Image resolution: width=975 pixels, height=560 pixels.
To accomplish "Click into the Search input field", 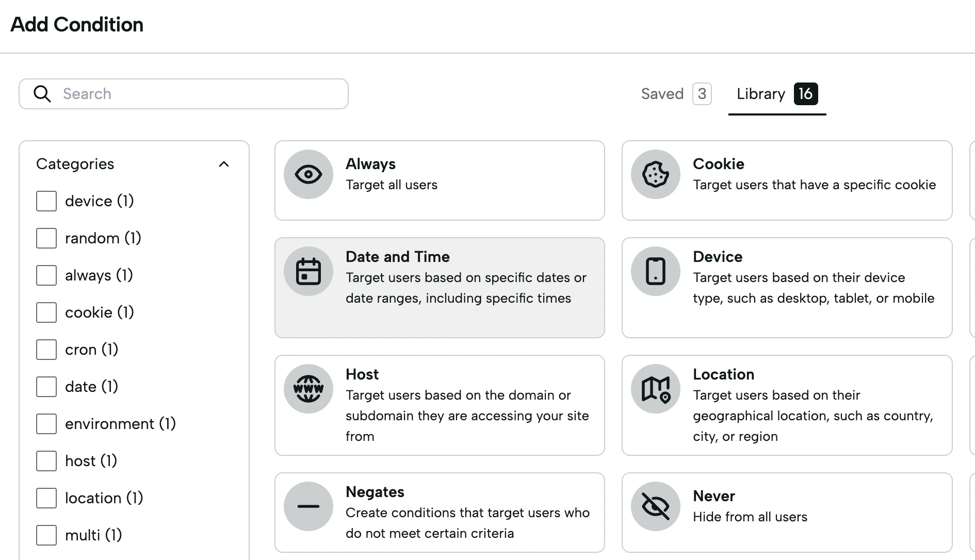I will coord(181,94).
